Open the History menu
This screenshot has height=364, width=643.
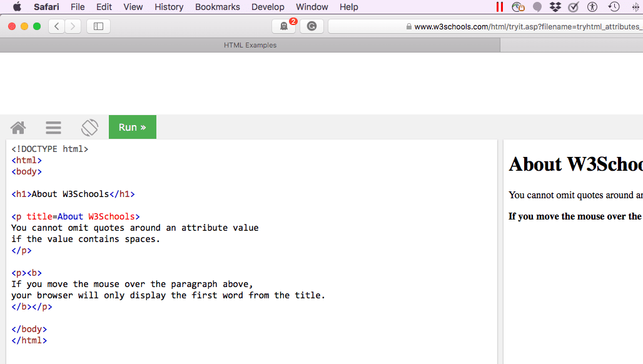[169, 7]
